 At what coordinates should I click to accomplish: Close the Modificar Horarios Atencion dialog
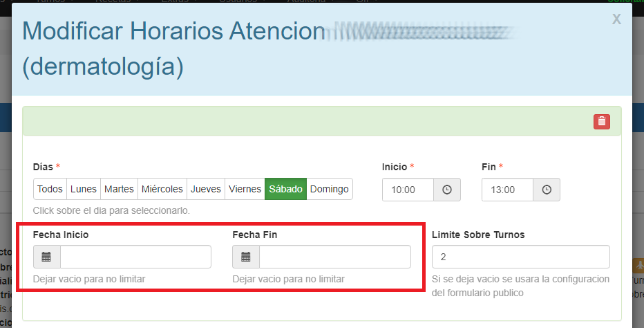pos(616,20)
